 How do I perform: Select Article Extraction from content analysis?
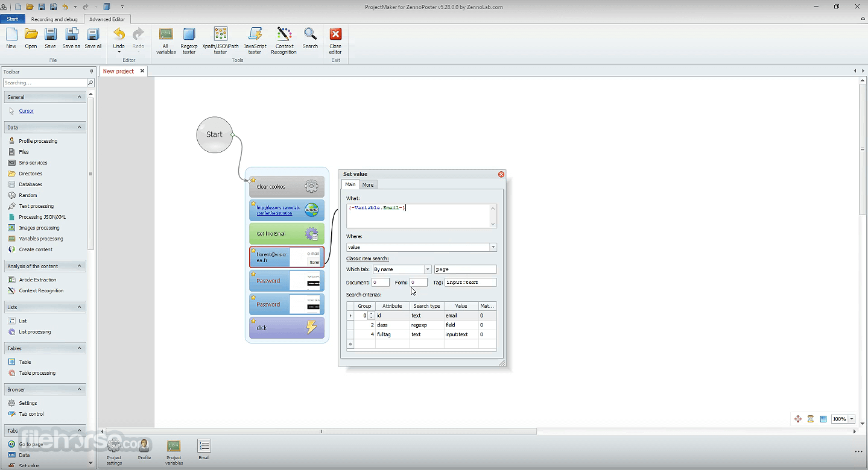pos(37,280)
